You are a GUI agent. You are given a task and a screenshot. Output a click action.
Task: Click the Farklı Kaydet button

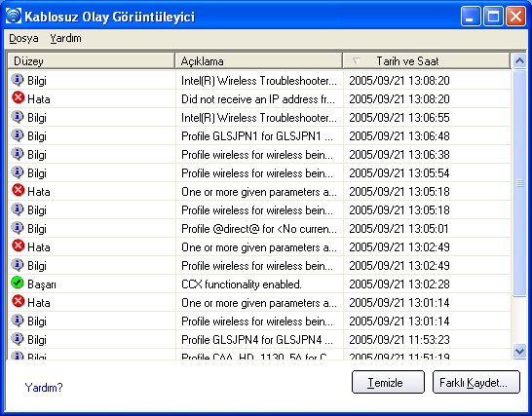pyautogui.click(x=476, y=383)
